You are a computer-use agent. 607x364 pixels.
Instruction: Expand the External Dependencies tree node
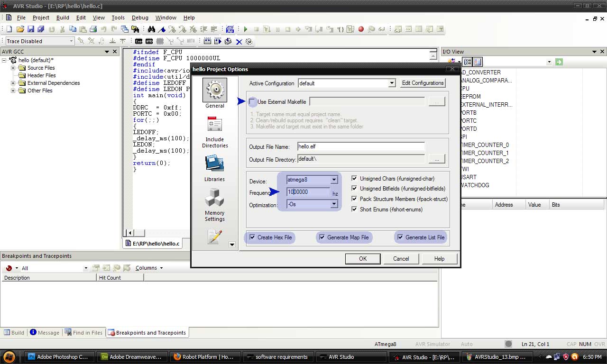click(13, 83)
